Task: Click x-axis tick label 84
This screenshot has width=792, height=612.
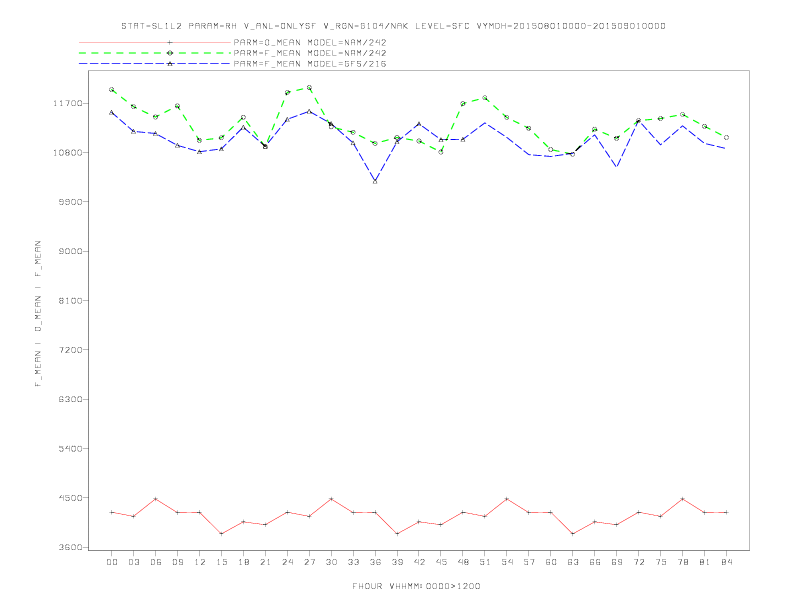Action: (726, 562)
